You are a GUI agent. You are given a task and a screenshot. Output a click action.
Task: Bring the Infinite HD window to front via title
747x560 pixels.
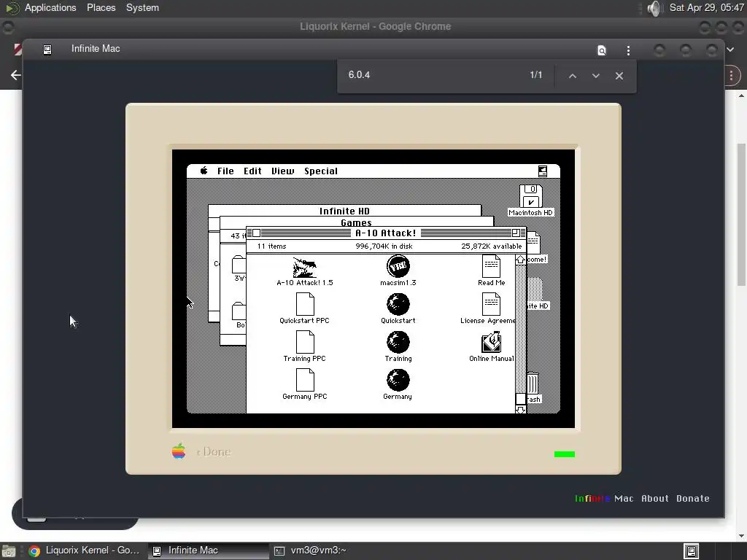coord(344,211)
